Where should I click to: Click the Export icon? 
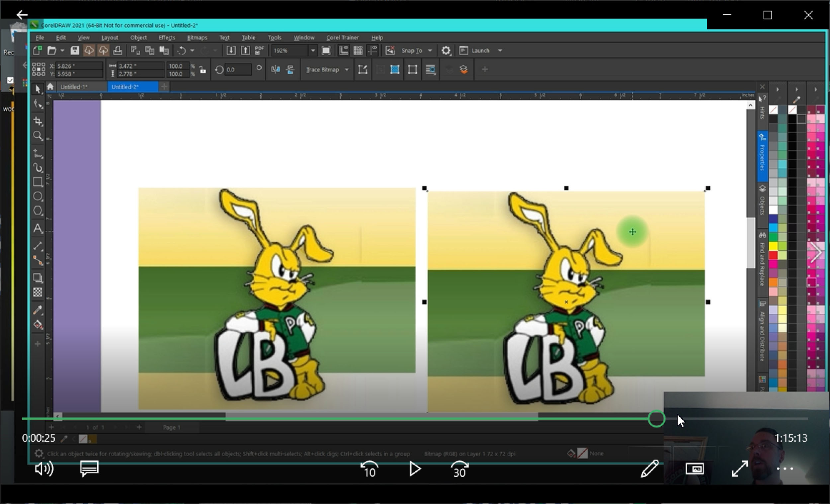[x=246, y=50]
